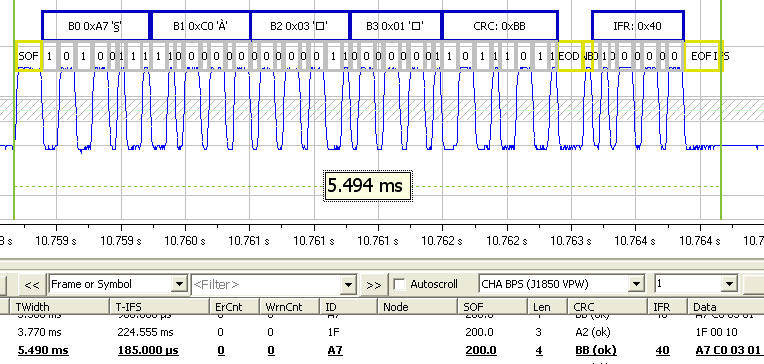
Task: Click the 224.555 ms T-IFS cell
Action: coord(145,332)
